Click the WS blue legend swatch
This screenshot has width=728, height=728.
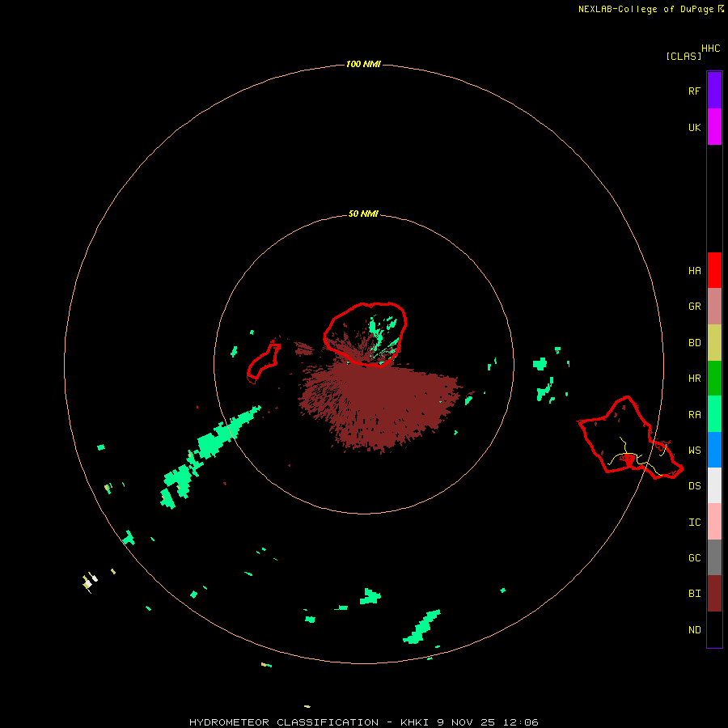coord(714,450)
